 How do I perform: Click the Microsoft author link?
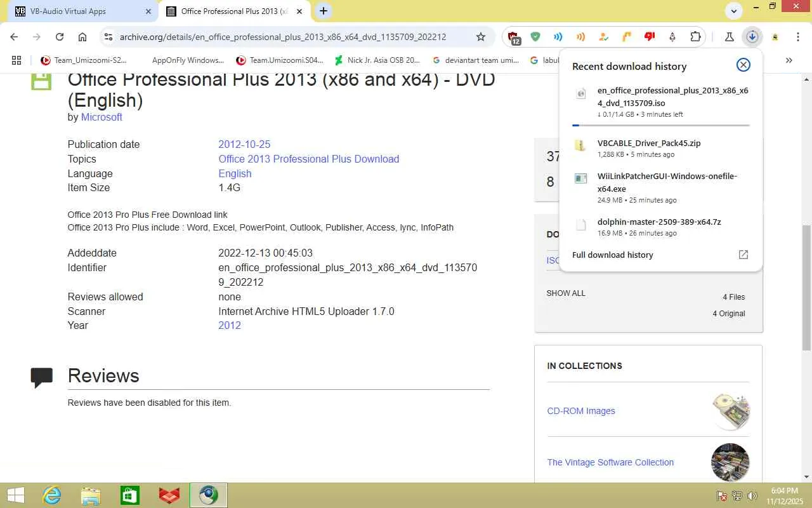101,117
